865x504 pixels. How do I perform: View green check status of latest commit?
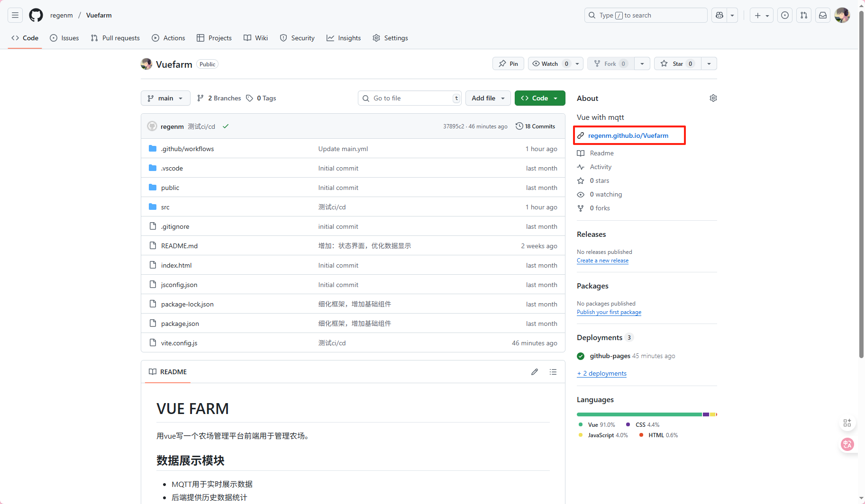226,126
